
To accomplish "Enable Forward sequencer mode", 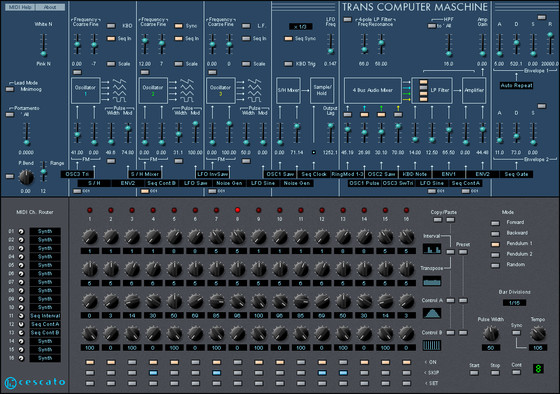I will click(x=495, y=223).
